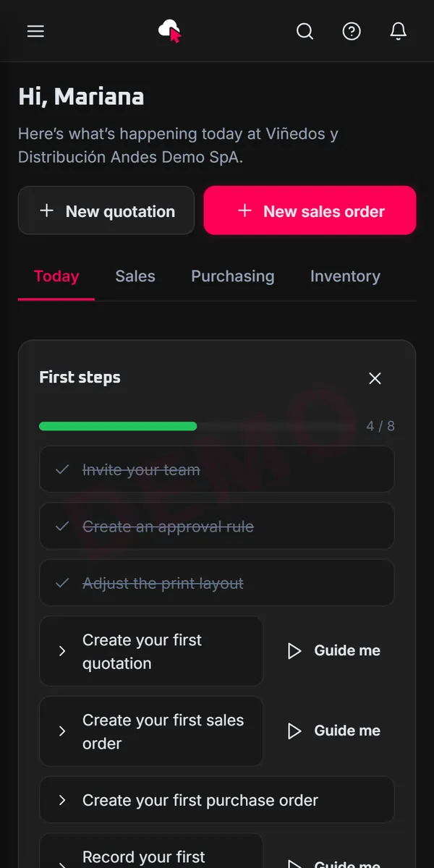Uncheck the completed Invite your team step
Screen dimensions: 434x868
tap(62, 470)
